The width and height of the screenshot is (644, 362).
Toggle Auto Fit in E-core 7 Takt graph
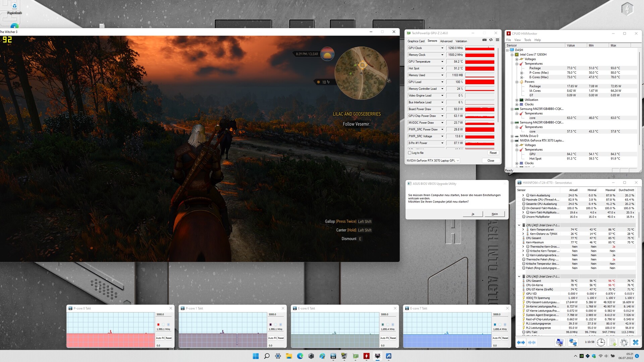[x=496, y=338]
